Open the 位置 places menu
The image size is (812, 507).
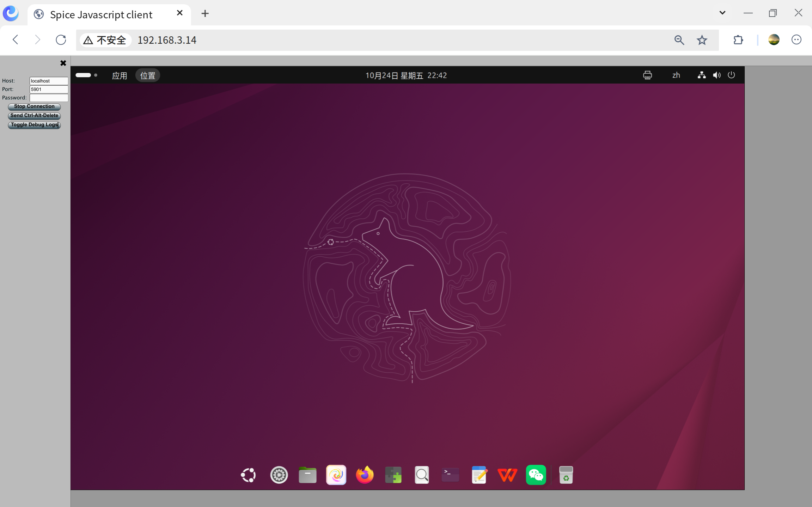[x=148, y=75]
